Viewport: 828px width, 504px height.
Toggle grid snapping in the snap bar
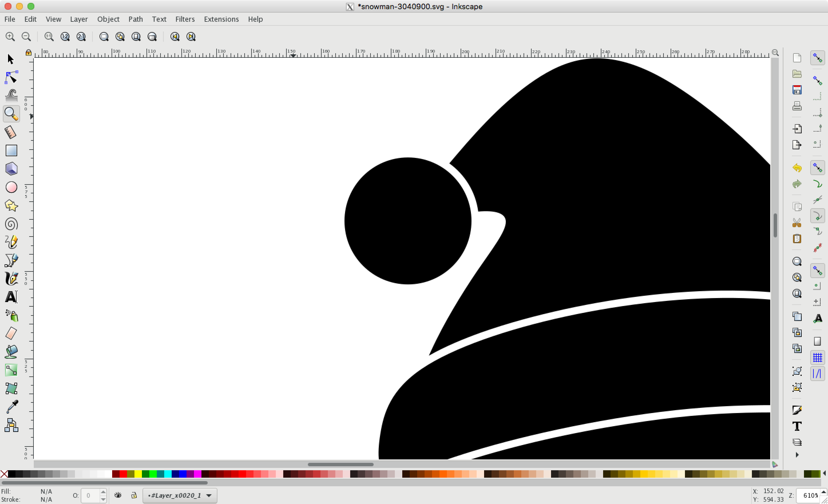click(x=817, y=358)
